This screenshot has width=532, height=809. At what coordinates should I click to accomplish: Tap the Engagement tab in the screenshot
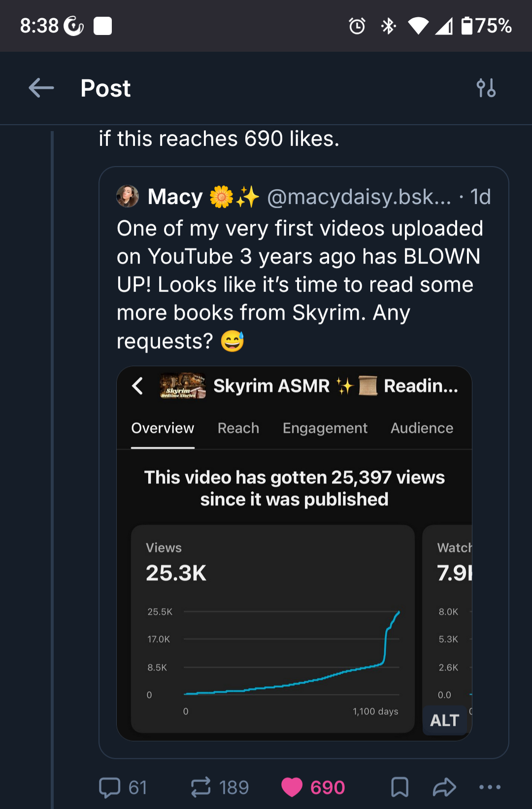[x=325, y=428]
